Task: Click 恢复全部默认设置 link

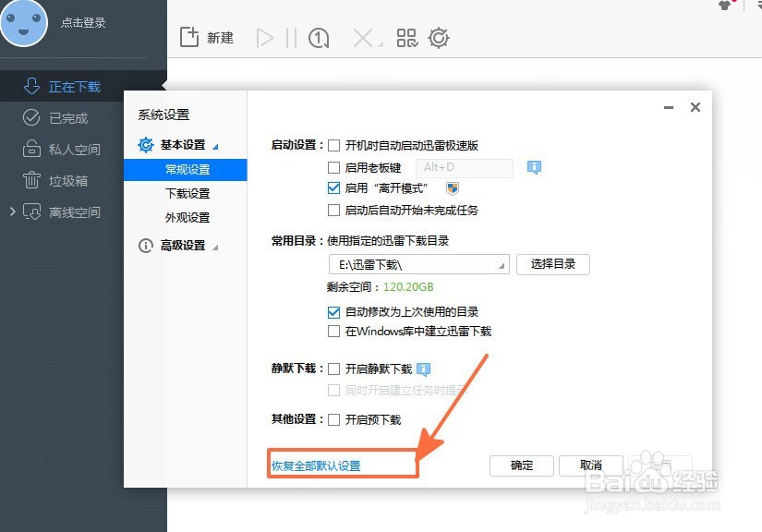Action: pyautogui.click(x=316, y=465)
